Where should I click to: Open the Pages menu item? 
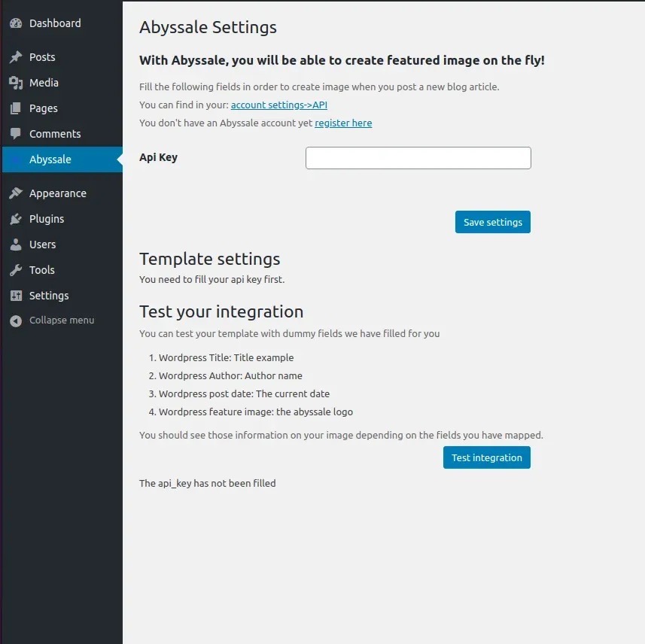[62, 108]
